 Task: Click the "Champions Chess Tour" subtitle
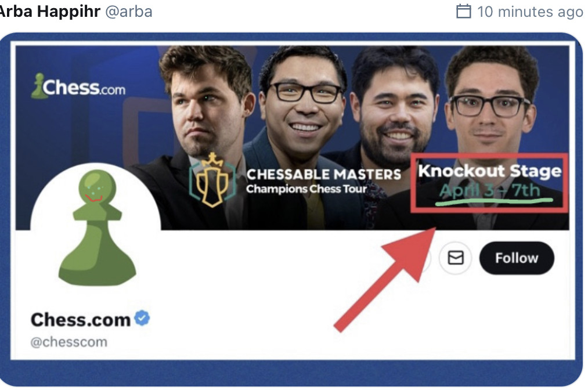pos(306,189)
